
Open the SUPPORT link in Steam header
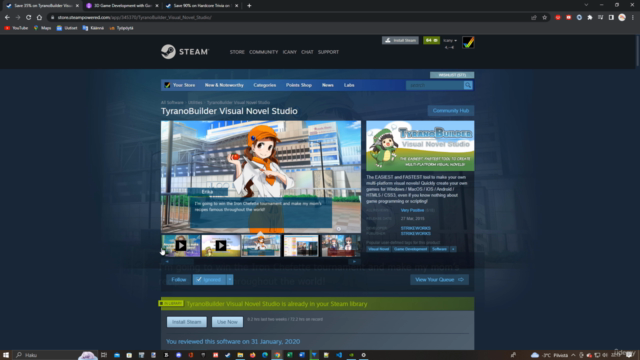tap(328, 52)
